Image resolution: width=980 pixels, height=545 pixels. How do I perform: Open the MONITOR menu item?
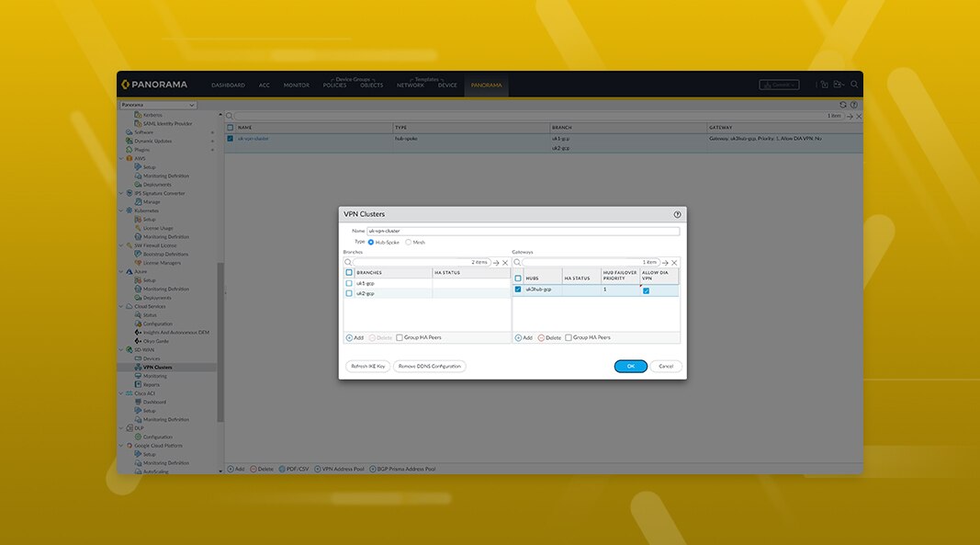point(296,85)
